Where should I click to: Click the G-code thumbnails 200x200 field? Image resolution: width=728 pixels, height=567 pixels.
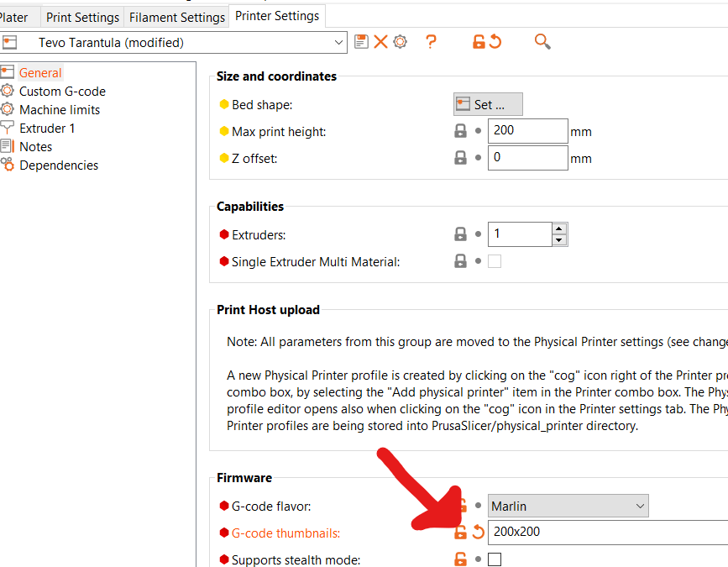tap(605, 532)
